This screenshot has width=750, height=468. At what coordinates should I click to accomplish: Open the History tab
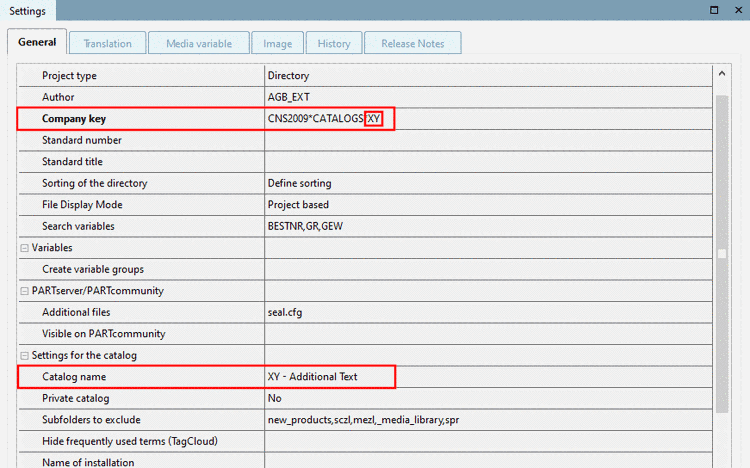click(334, 44)
